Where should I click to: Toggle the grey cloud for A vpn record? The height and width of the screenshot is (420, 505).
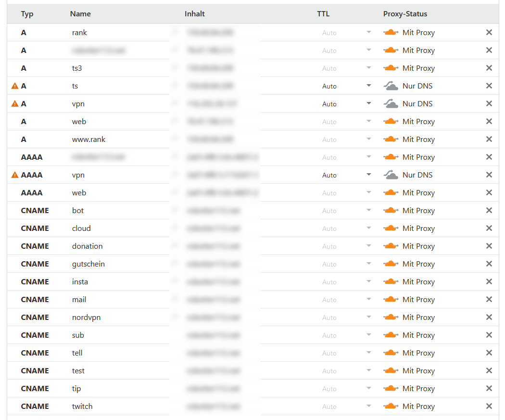(391, 104)
